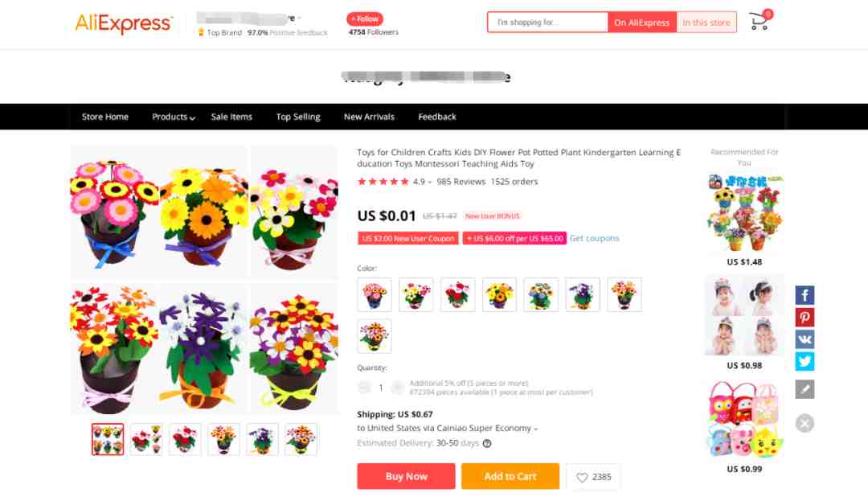Toggle search scope to In this store
The image size is (868, 497).
pos(706,23)
